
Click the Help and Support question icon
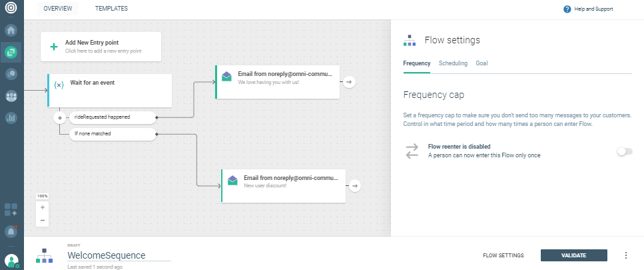tap(567, 9)
